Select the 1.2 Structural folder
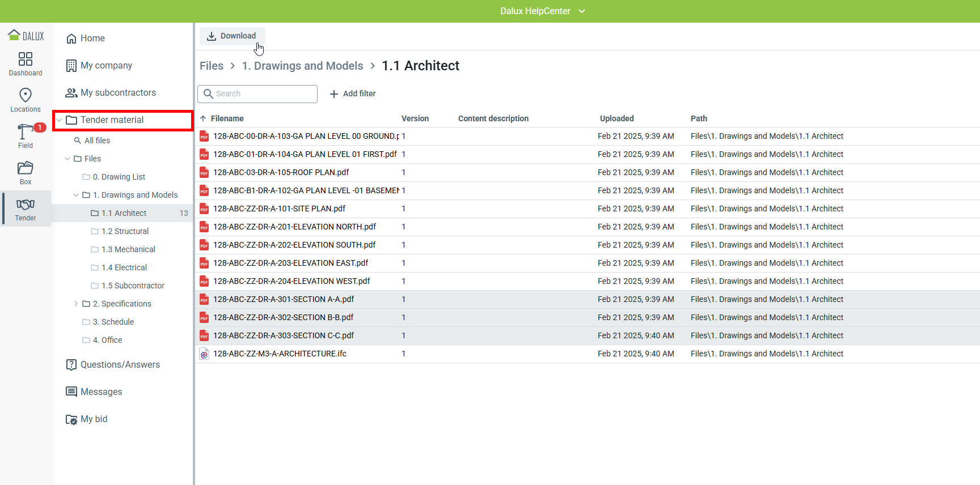This screenshot has width=980, height=485. (x=125, y=231)
